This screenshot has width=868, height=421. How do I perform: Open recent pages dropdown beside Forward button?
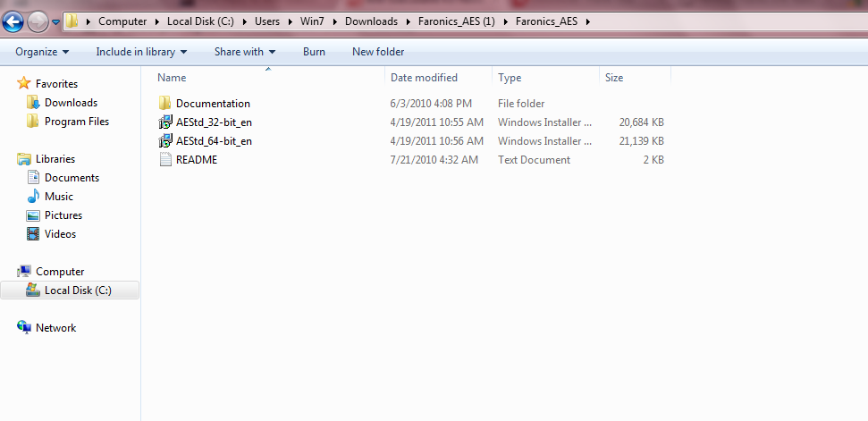coord(55,22)
